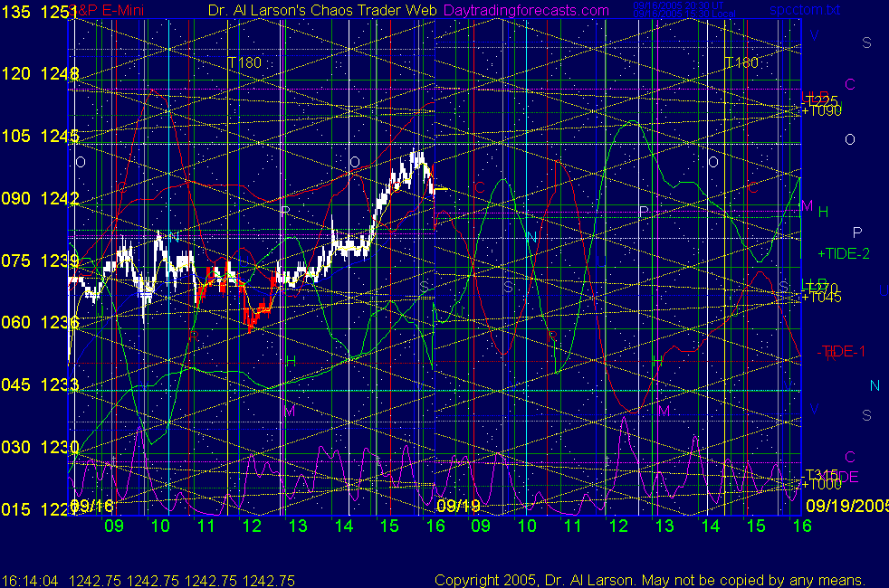889x588 pixels.
Task: Click the 1233 price level on axis
Action: 58,384
